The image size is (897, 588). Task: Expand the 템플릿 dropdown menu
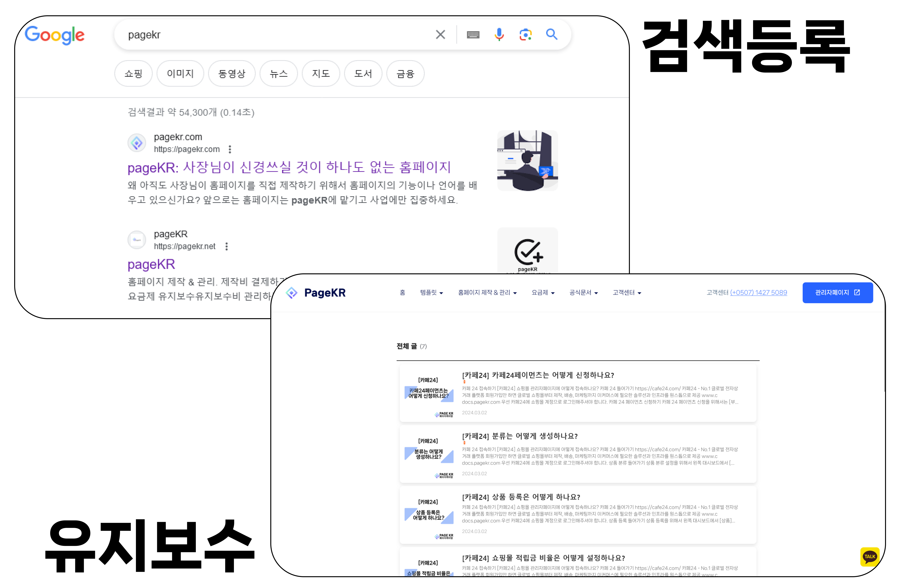point(432,293)
